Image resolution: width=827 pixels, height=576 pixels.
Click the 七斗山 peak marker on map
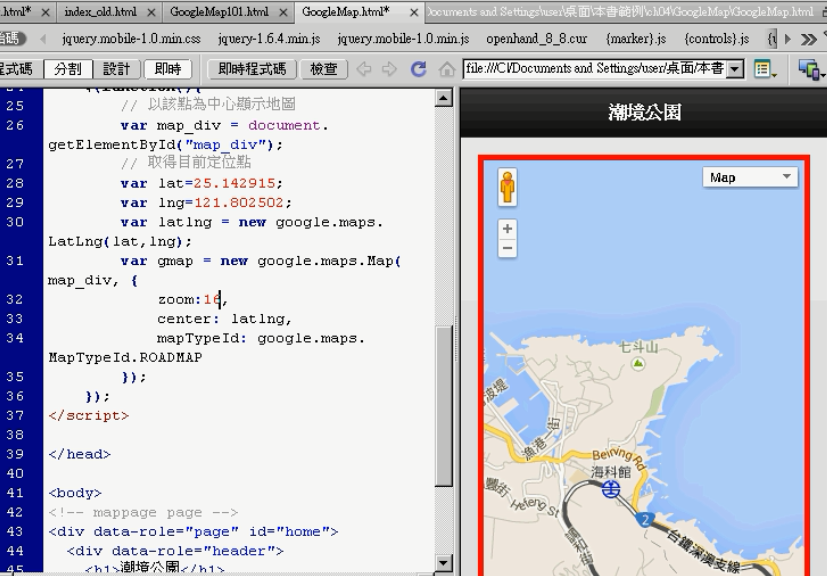pos(639,363)
